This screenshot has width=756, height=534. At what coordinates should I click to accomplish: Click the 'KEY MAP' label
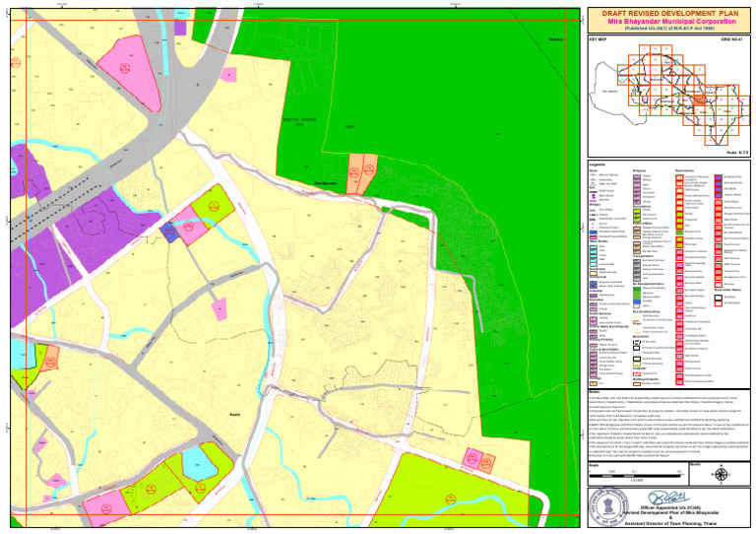pos(598,39)
